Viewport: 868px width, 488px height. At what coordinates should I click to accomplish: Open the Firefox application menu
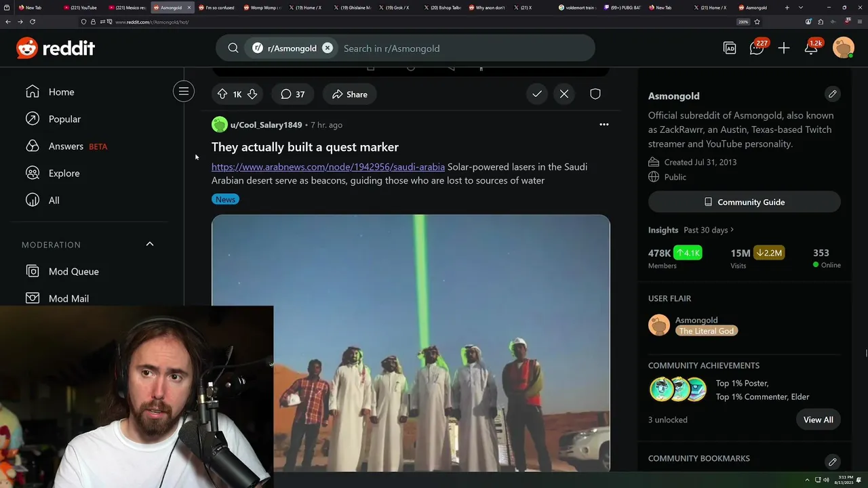click(x=859, y=22)
